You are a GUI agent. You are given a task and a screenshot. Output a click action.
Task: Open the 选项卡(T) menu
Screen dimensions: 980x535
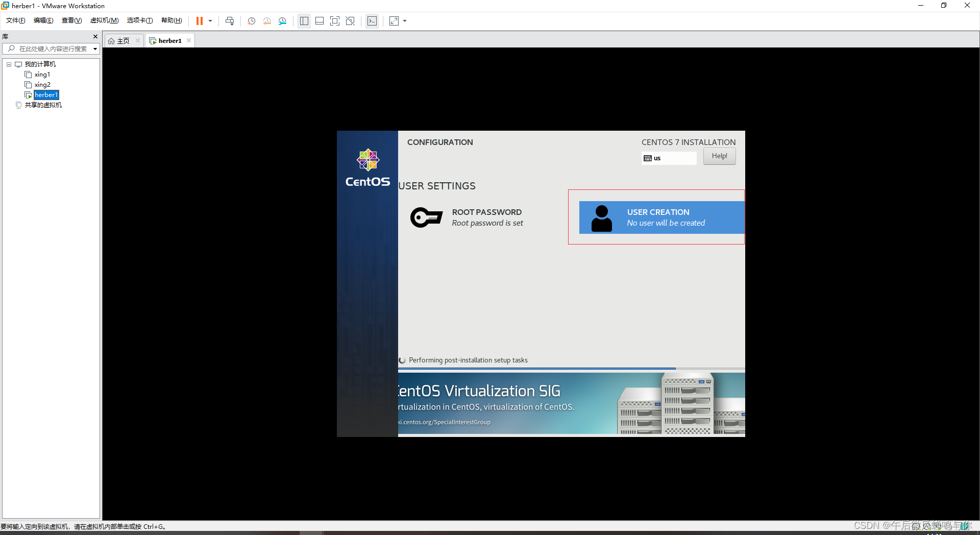(140, 20)
